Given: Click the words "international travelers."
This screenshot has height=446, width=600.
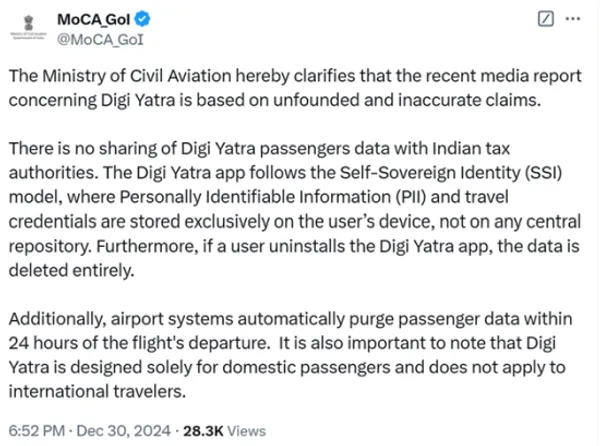Looking at the screenshot, I should click(x=97, y=392).
